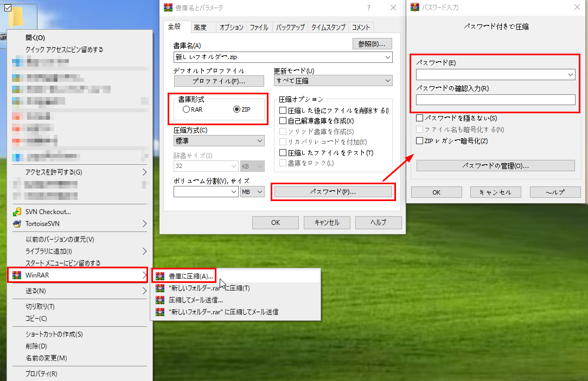
Task: Click the WinRAR icon in the パスワード入力 title bar
Action: (415, 7)
